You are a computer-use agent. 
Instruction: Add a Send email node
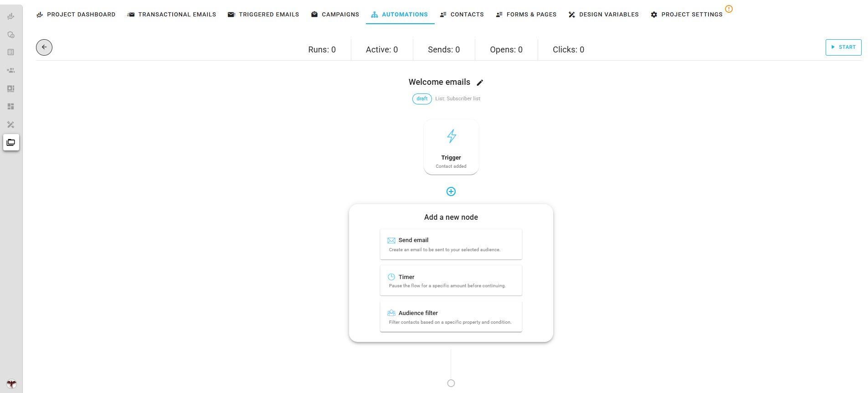coord(451,244)
